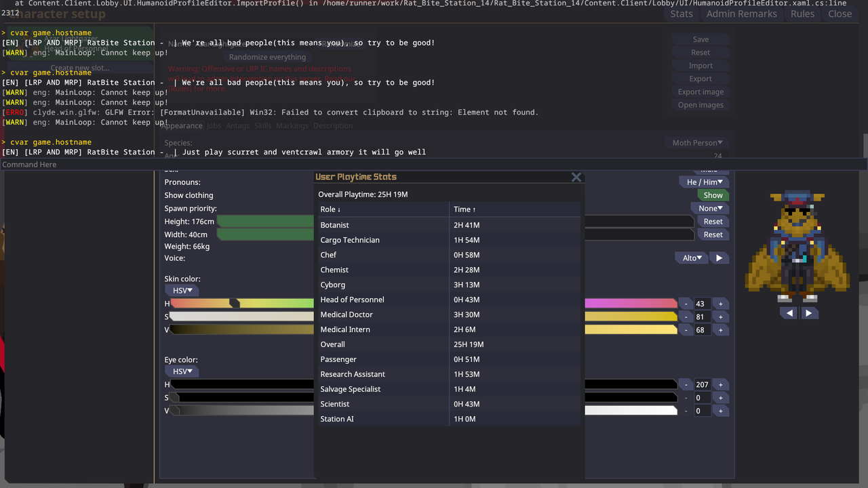Select the Salvage Specialist row
Image resolution: width=868 pixels, height=488 pixels.
pyautogui.click(x=450, y=389)
